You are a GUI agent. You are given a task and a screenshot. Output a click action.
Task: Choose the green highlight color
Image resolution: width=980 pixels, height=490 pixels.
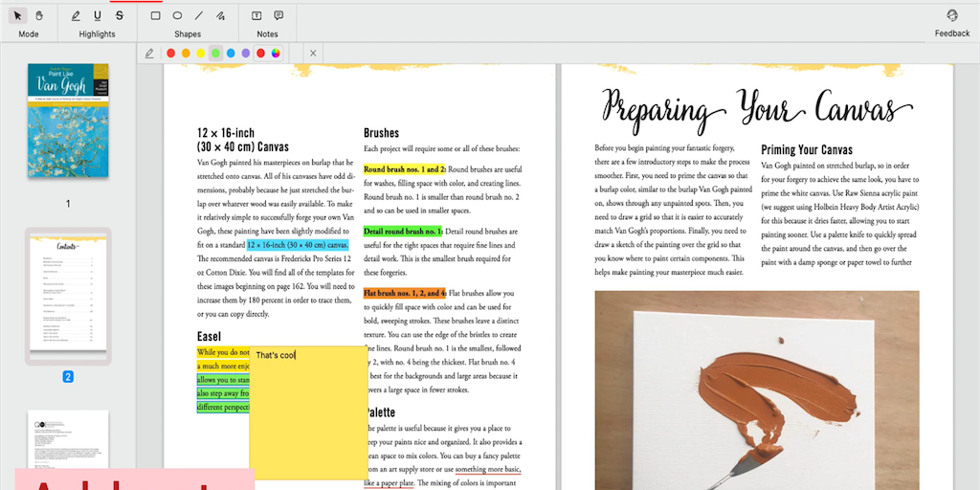[x=215, y=54]
